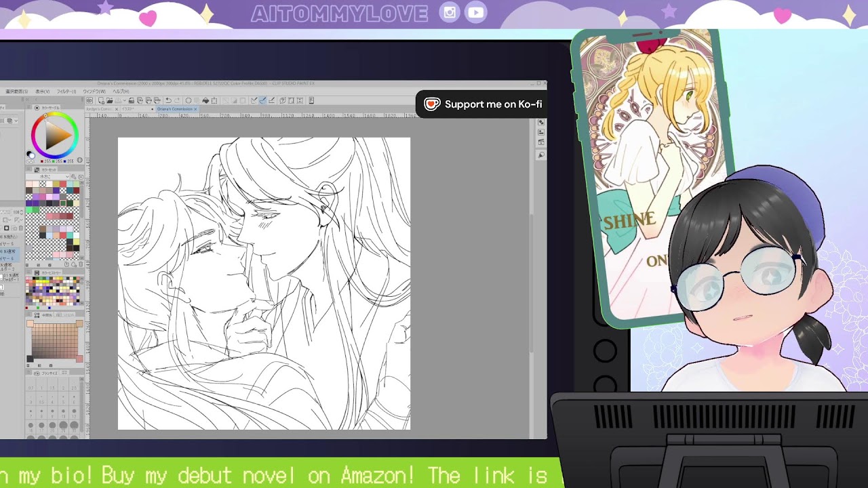Open the フィルター(I) menu
The image size is (868, 488).
[66, 91]
